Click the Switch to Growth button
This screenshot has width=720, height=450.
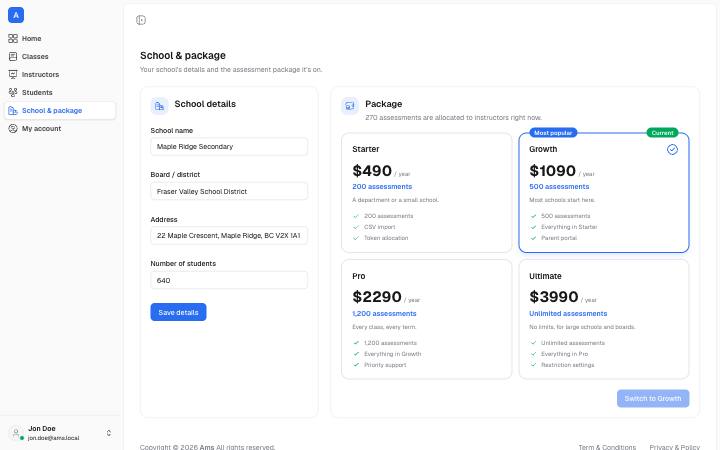(653, 399)
